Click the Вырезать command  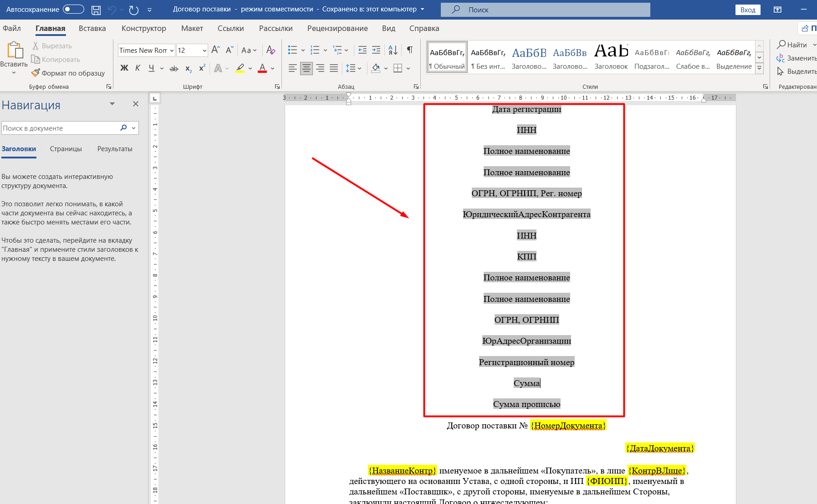point(52,46)
